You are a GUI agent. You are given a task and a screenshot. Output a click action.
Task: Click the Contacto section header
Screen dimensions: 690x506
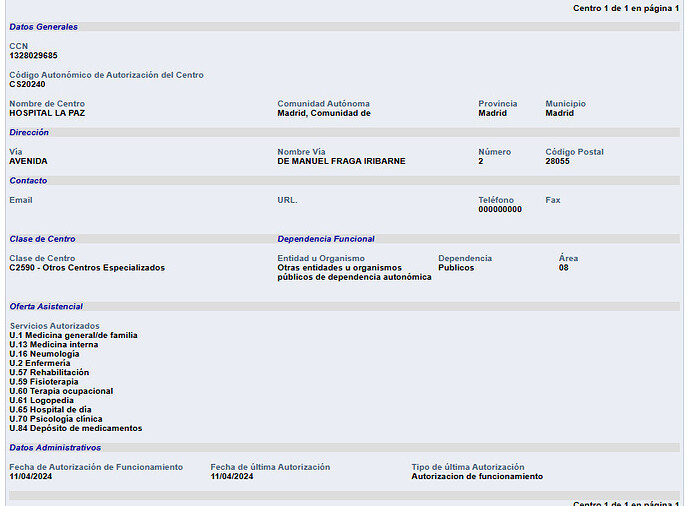pos(28,181)
